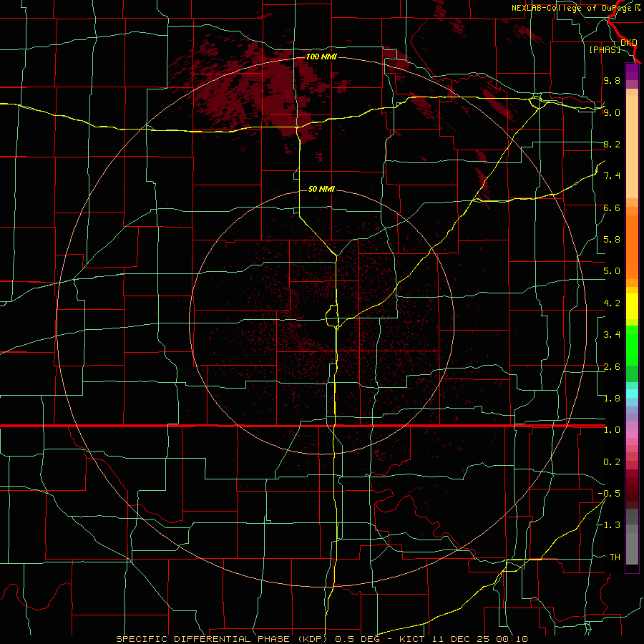
Task: Select the peach colorbar segment near 8.2
Action: click(632, 147)
